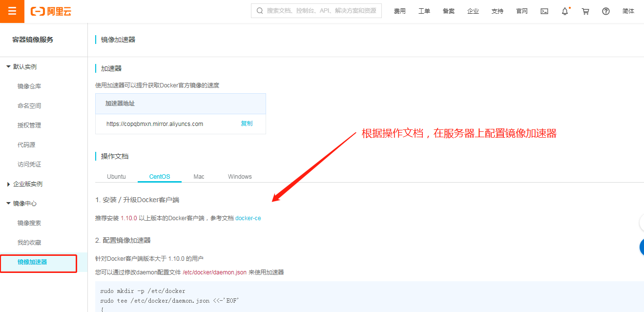Screen dimensions: 644x312
Task: Open 镜像搜索 in the sidebar
Action: tap(29, 223)
